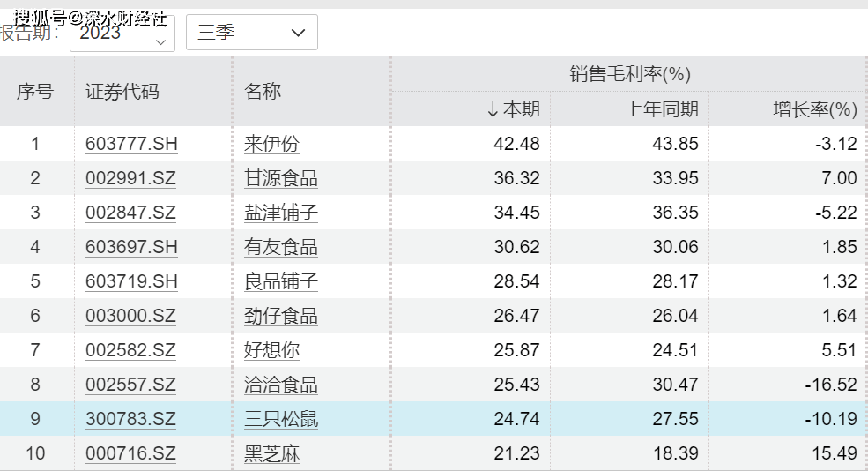The height and width of the screenshot is (471, 868).
Task: Open the 良品铺子 company link
Action: [281, 281]
